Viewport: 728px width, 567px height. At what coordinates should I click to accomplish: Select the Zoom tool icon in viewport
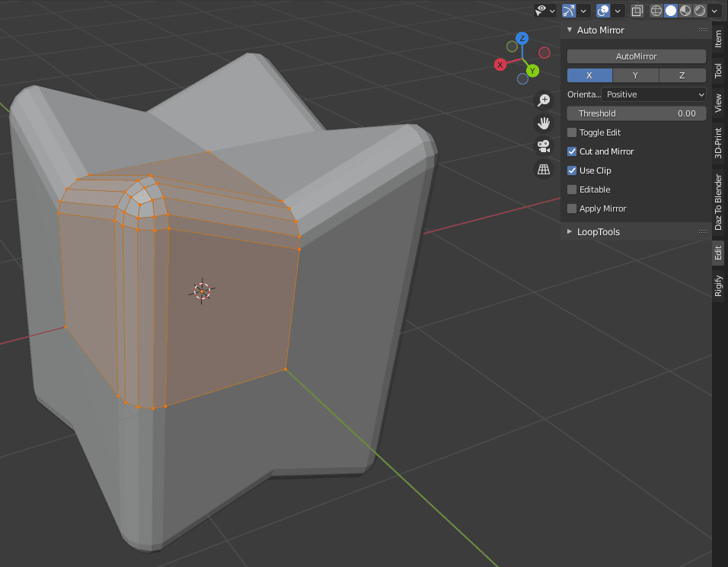tap(544, 100)
